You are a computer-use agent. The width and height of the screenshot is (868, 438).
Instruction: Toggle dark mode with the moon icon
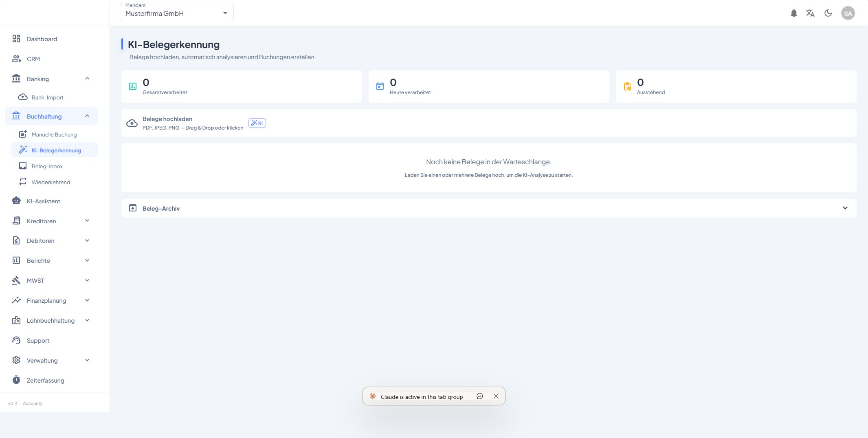(828, 13)
